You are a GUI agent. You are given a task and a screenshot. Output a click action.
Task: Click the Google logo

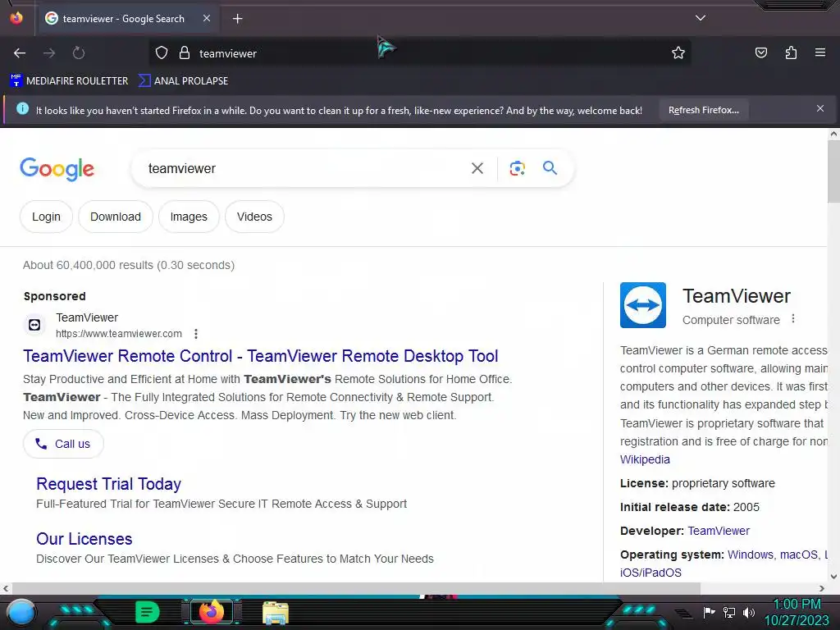tap(57, 169)
